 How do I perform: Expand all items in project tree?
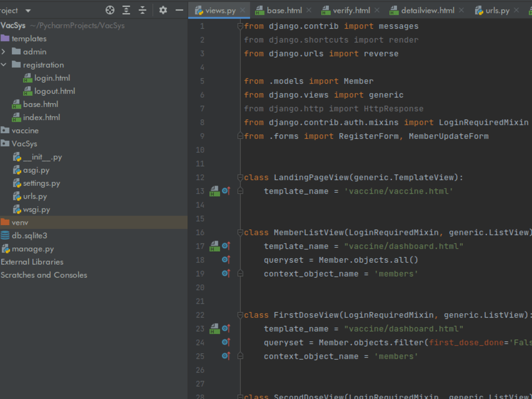click(126, 10)
